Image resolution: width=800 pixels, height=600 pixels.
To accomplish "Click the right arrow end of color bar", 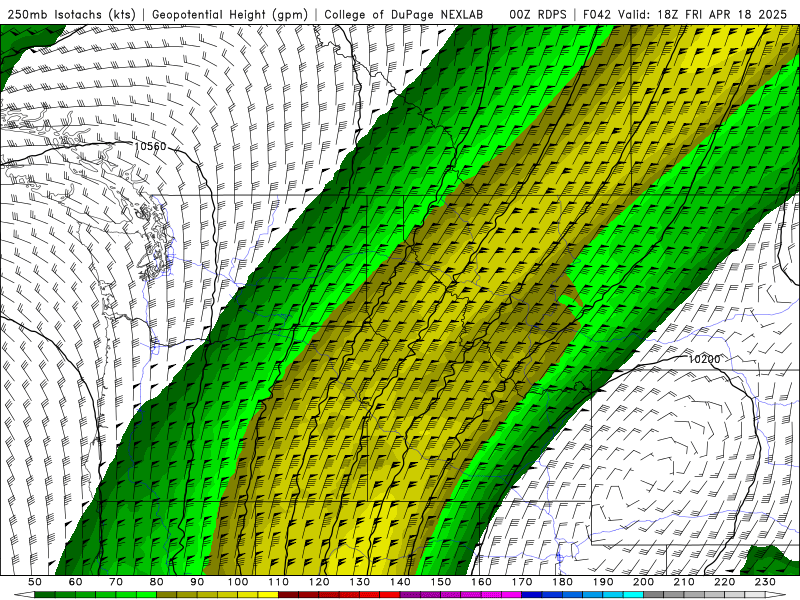I will point(776,595).
